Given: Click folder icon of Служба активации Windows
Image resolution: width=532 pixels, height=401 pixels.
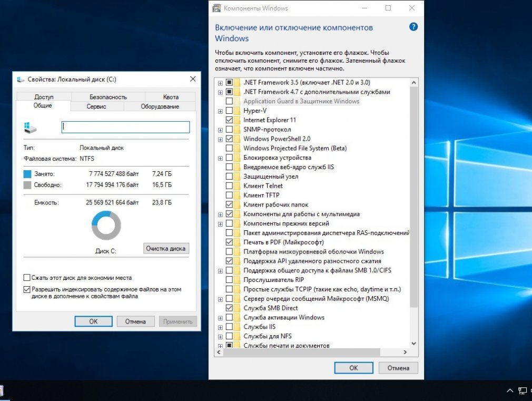Looking at the screenshot, I should 237,317.
